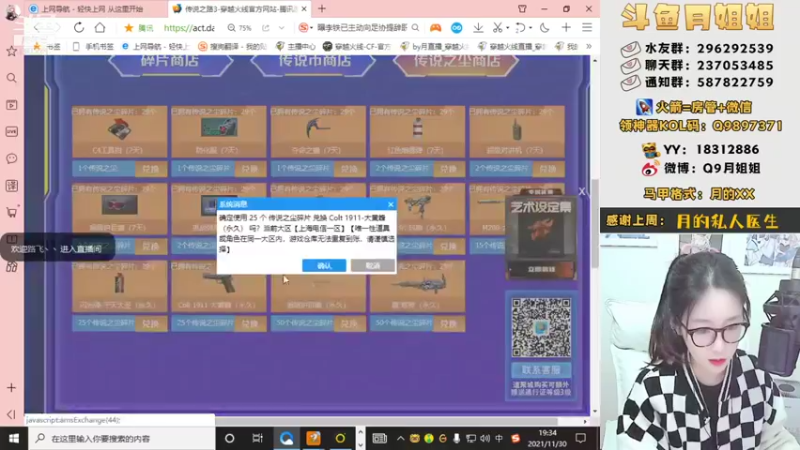Expand the undo closed tab dropdown arrow
This screenshot has height=450, width=800.
point(531,28)
